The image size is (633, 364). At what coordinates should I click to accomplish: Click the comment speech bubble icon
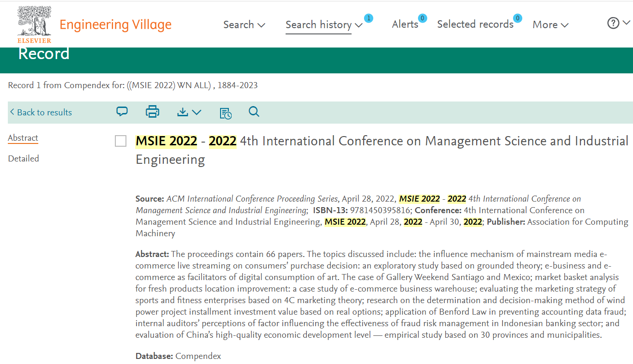[122, 112]
